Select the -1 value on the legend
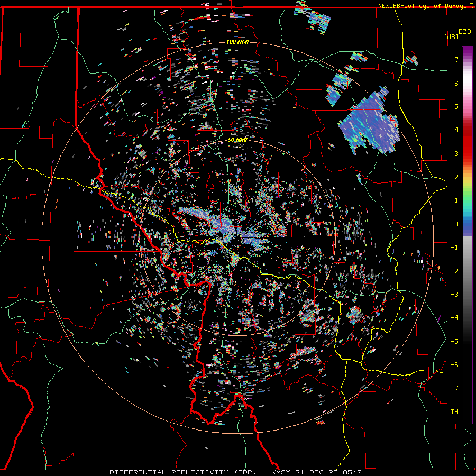476x476 pixels. coord(454,248)
